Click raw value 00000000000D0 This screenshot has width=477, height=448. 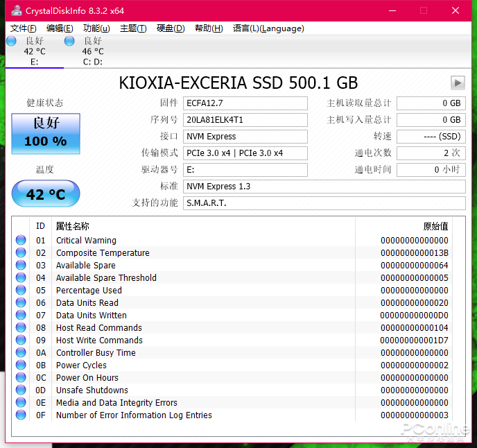(415, 316)
